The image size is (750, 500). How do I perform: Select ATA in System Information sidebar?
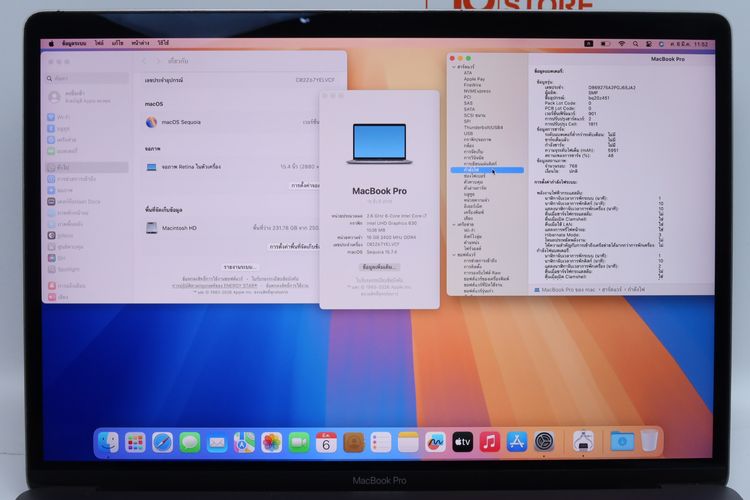click(468, 73)
